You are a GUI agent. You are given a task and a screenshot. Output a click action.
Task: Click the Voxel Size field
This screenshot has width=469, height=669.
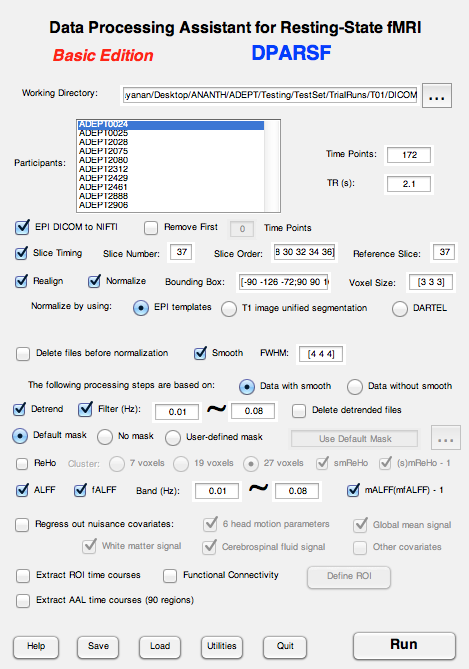pos(431,282)
